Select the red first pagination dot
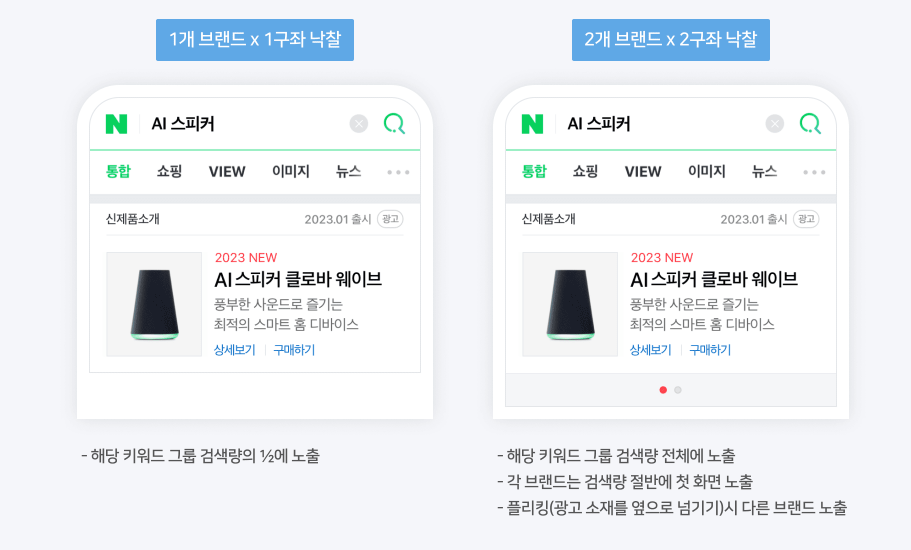This screenshot has height=550, width=911. click(663, 390)
